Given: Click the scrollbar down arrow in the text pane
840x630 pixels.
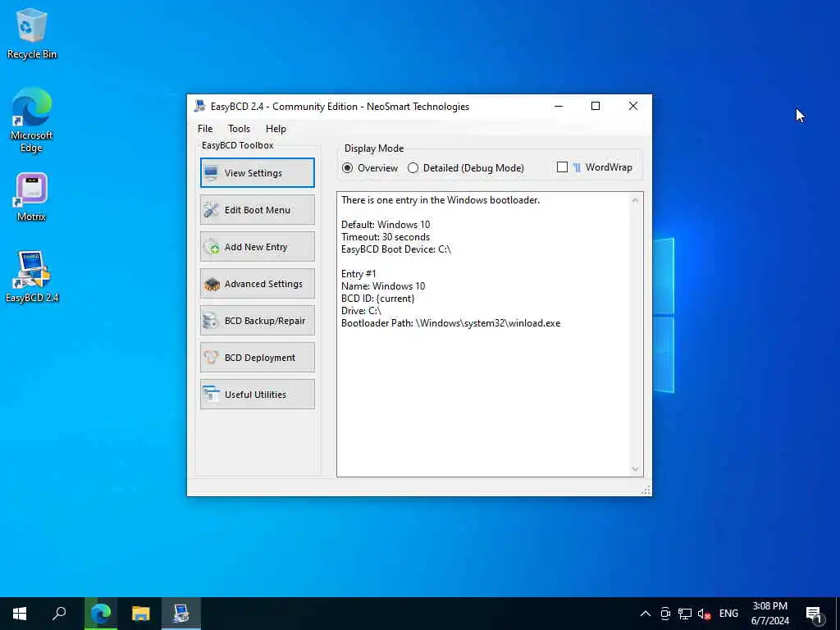Looking at the screenshot, I should pyautogui.click(x=635, y=469).
